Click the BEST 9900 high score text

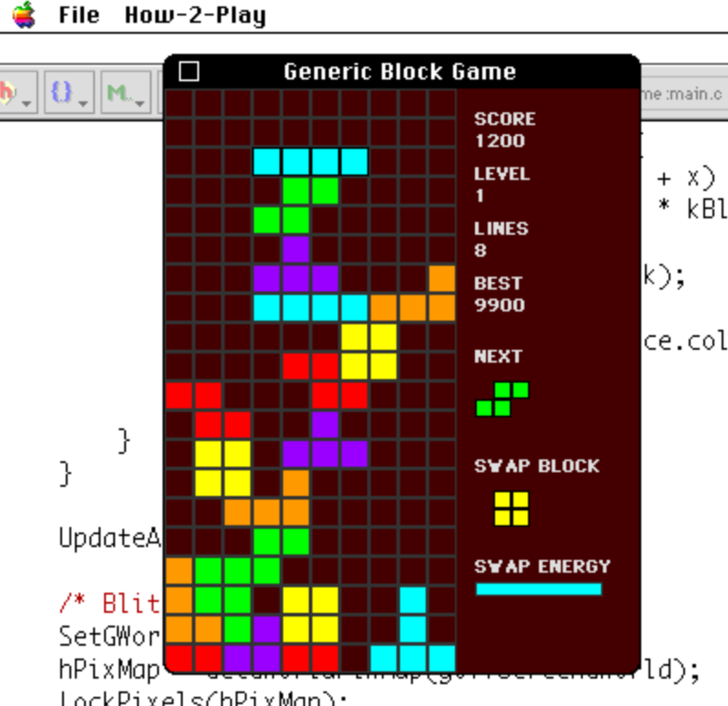(x=500, y=294)
